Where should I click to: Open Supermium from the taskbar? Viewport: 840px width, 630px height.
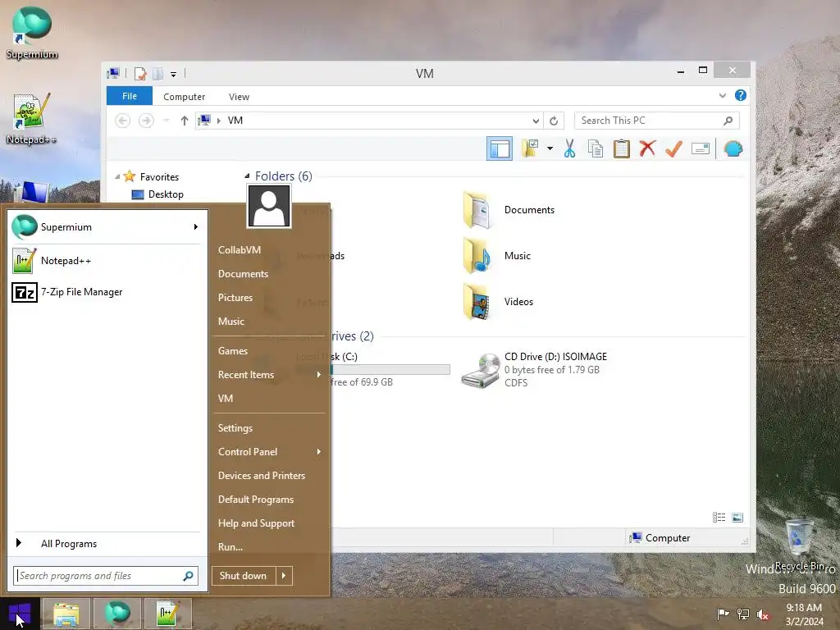[116, 614]
